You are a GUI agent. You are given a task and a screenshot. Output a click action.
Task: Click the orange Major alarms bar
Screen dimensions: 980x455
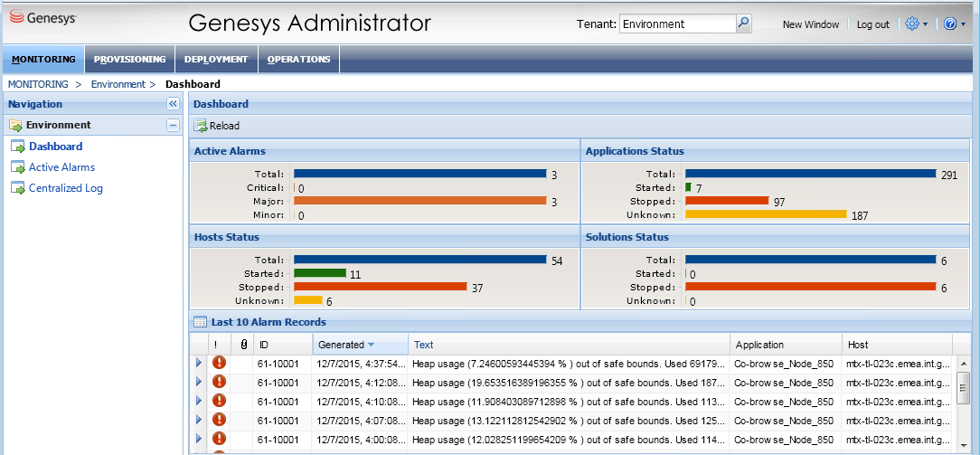420,201
